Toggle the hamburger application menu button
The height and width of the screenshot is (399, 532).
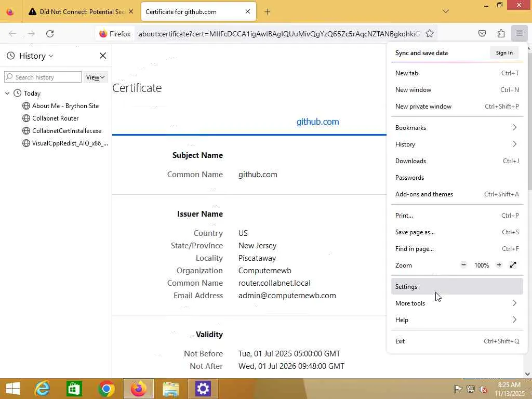520,33
